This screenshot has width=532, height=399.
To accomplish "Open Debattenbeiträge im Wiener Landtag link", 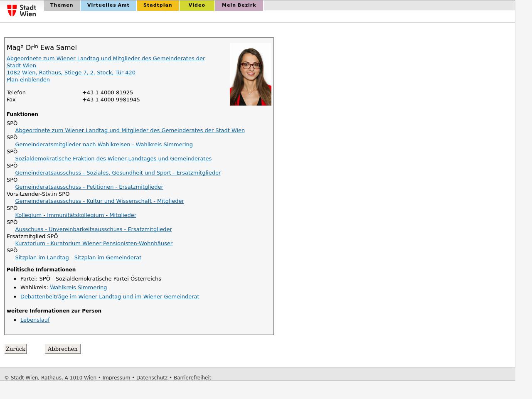I will click(x=110, y=296).
